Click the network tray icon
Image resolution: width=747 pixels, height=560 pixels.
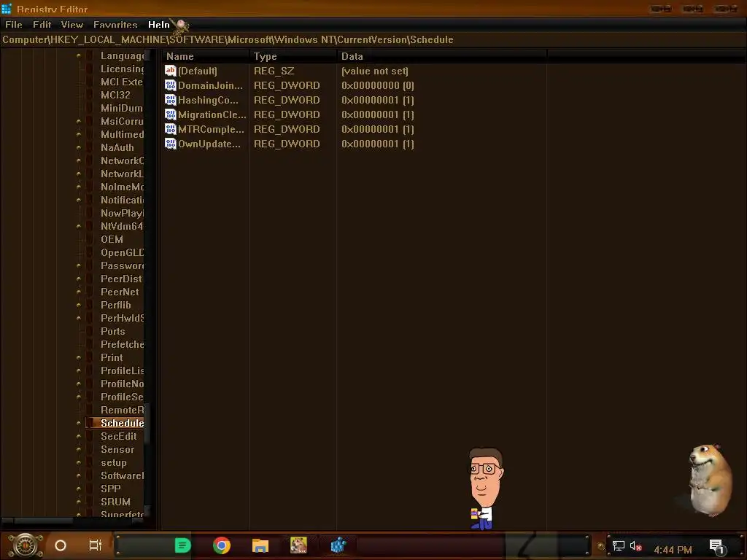tap(619, 546)
